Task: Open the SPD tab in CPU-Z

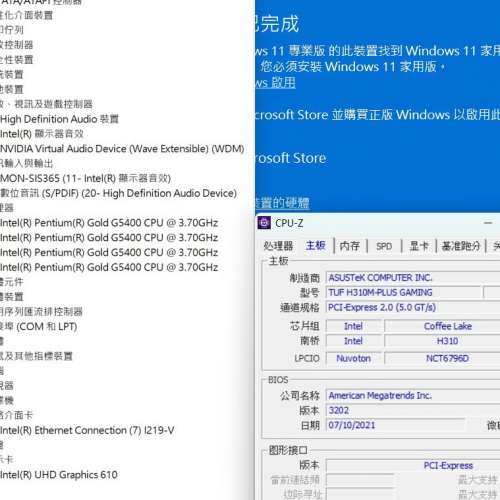Action: pyautogui.click(x=384, y=246)
